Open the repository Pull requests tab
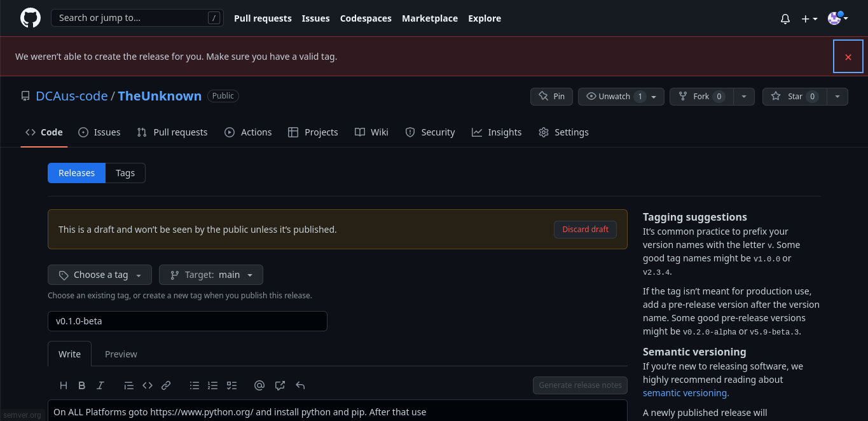Viewport: 868px width, 421px height. pos(172,132)
